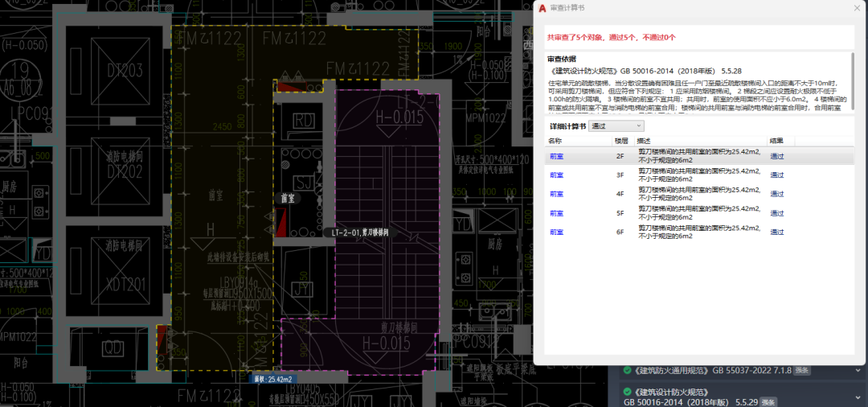
Task: Click the red marker beside the QD room
Action: pyautogui.click(x=163, y=340)
